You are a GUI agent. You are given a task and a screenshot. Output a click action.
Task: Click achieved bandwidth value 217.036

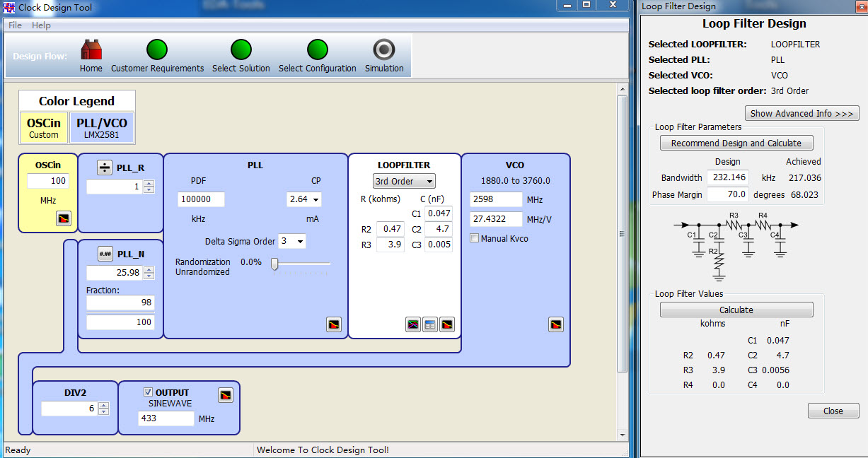click(804, 178)
